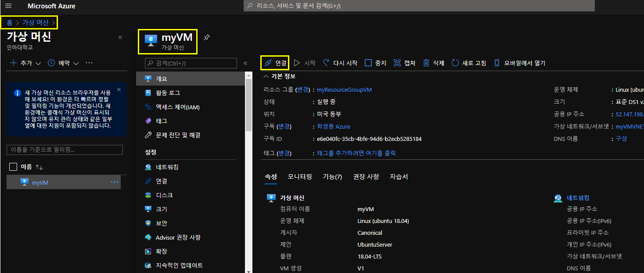Click 변경 next to 리소스 그룹

[x=303, y=90]
